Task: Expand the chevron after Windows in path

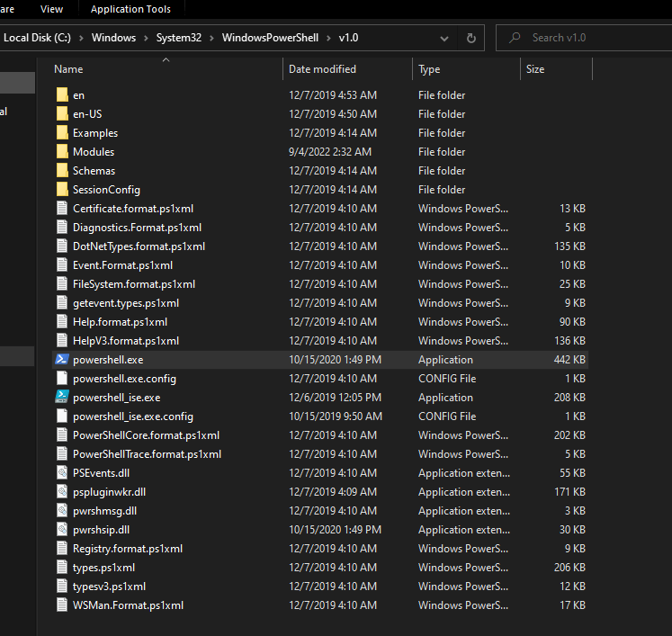Action: click(x=146, y=38)
